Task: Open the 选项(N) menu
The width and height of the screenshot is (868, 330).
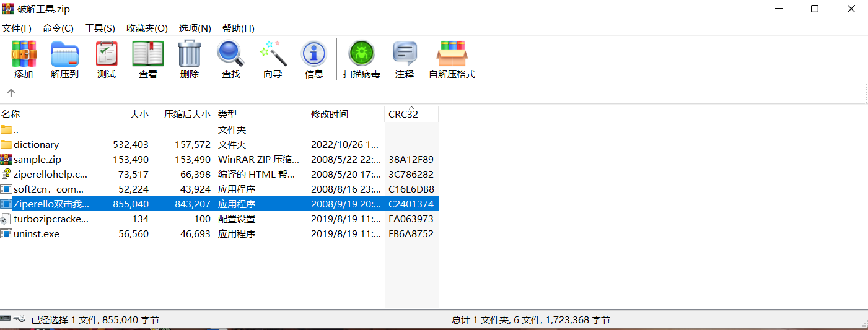Action: tap(195, 28)
